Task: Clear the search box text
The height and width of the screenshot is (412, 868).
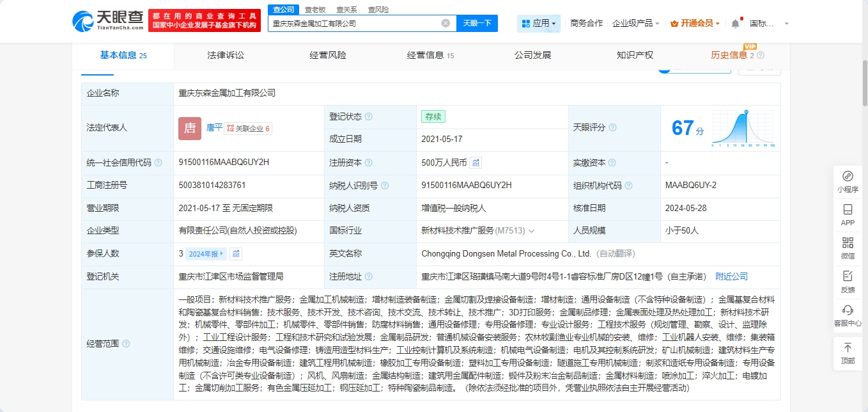Action: tap(446, 23)
